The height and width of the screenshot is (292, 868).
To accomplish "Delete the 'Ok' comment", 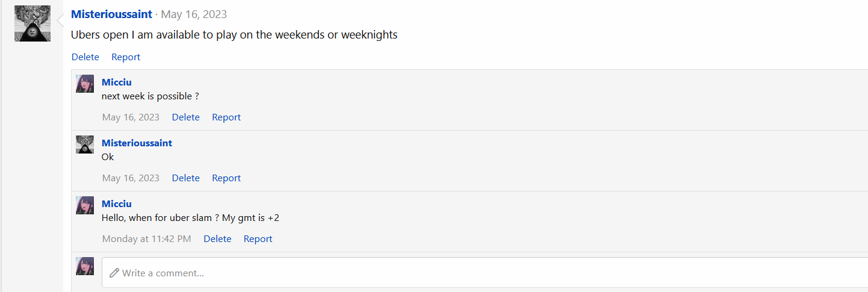I will (x=185, y=178).
